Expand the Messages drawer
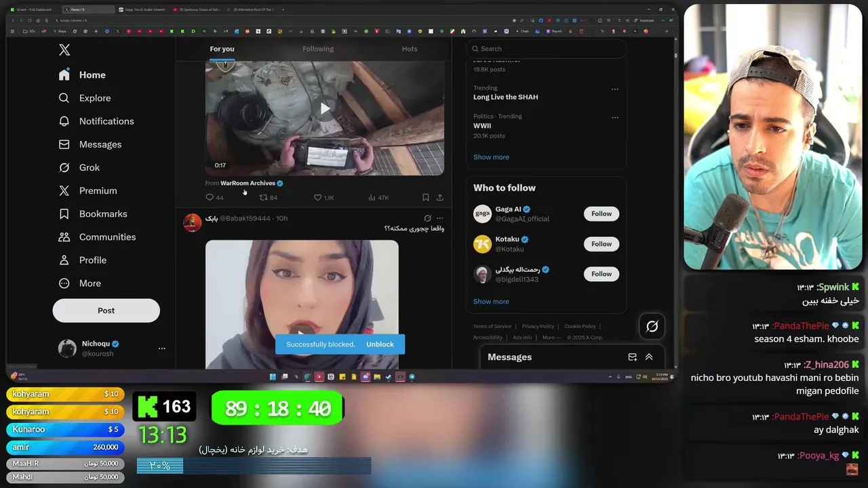868x488 pixels. (649, 357)
